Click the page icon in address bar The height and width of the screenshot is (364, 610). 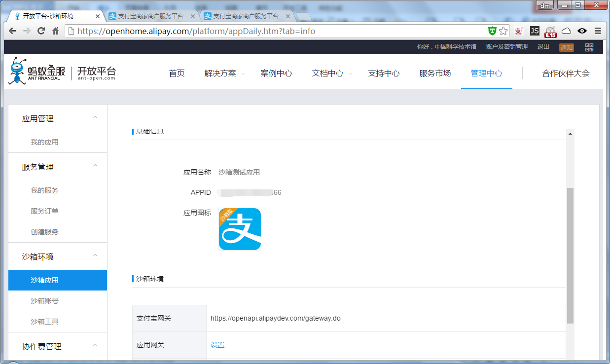tap(72, 31)
